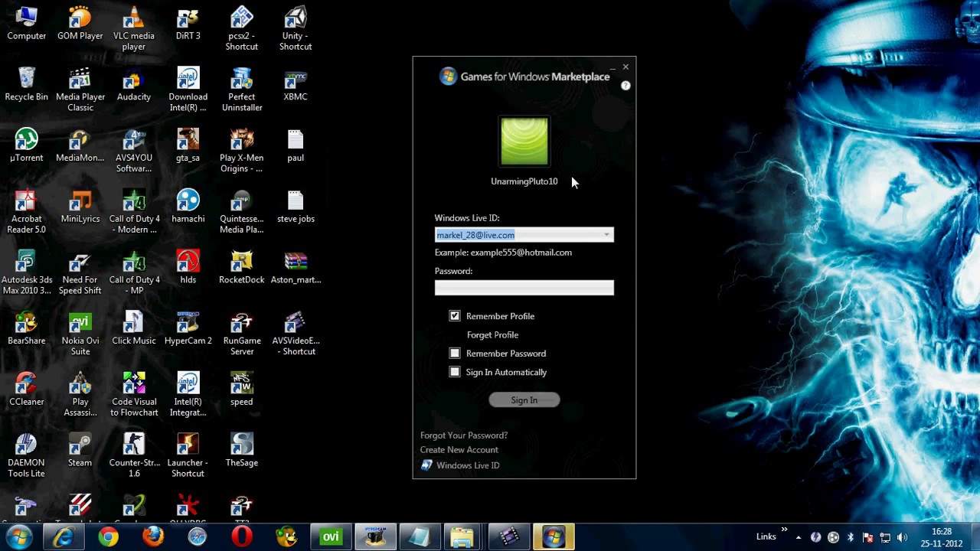Image resolution: width=980 pixels, height=551 pixels.
Task: Click the UnarmingPluto10 green profile avatar
Action: 524,142
